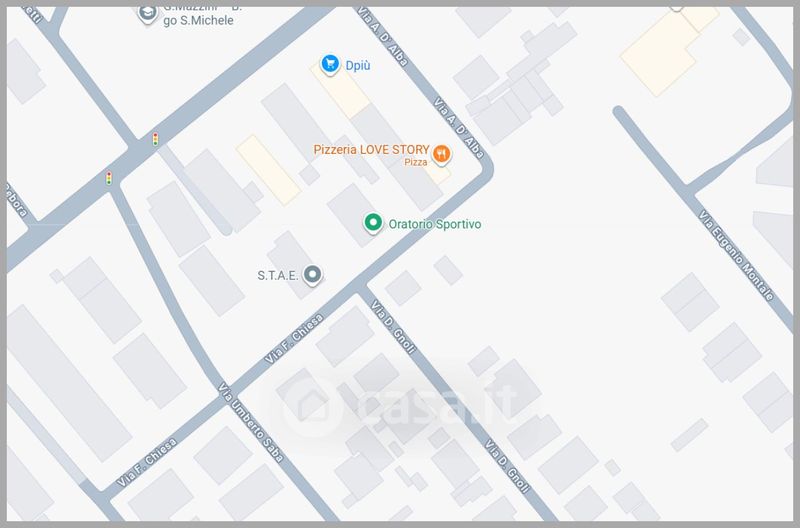The image size is (800, 528).
Task: Click the go S.Michele school label
Action: point(198,20)
